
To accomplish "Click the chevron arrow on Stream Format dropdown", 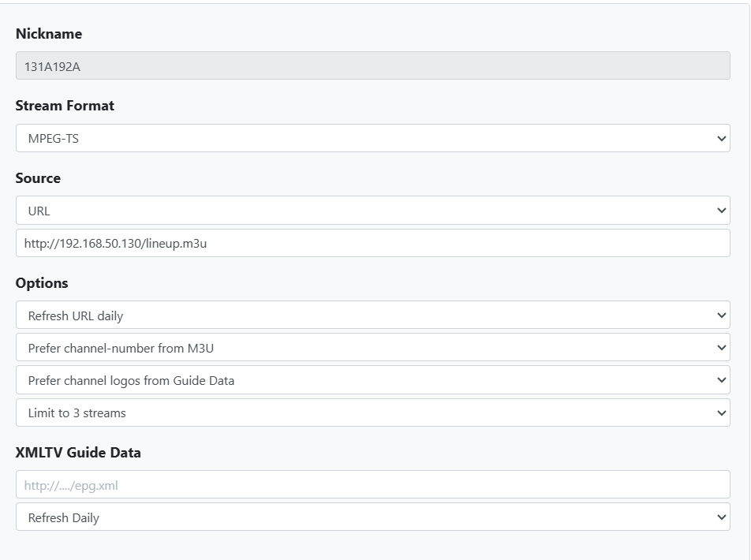I will 721,139.
